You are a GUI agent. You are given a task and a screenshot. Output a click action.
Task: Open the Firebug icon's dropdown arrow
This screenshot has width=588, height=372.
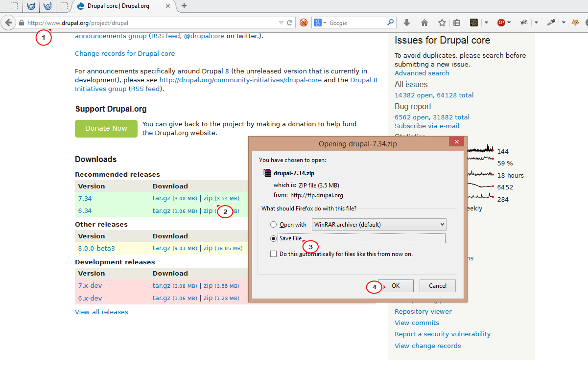click(x=537, y=23)
